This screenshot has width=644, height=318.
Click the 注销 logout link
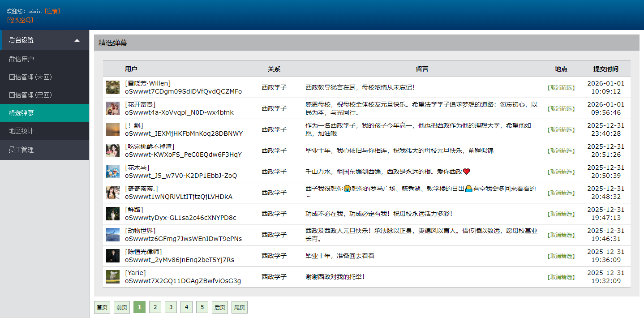pyautogui.click(x=52, y=11)
